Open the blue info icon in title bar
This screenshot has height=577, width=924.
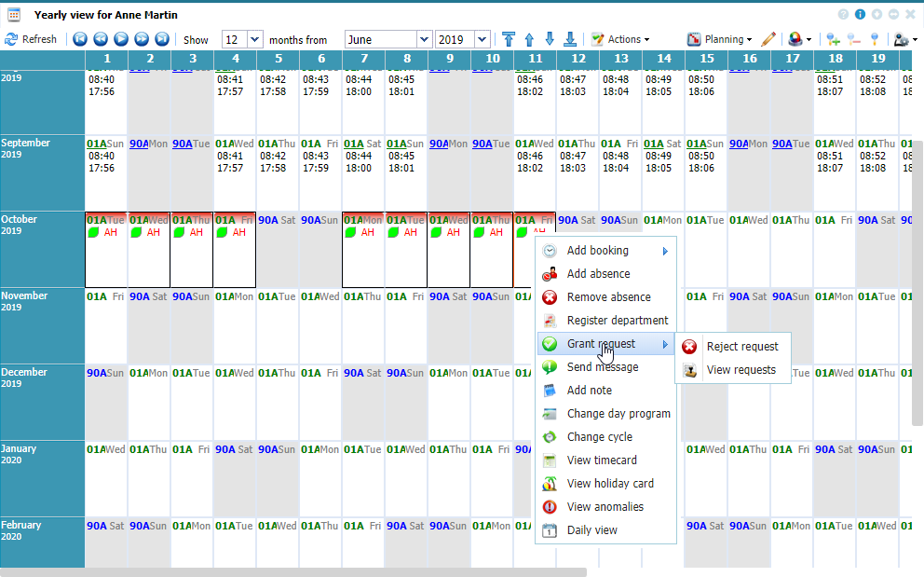click(860, 15)
